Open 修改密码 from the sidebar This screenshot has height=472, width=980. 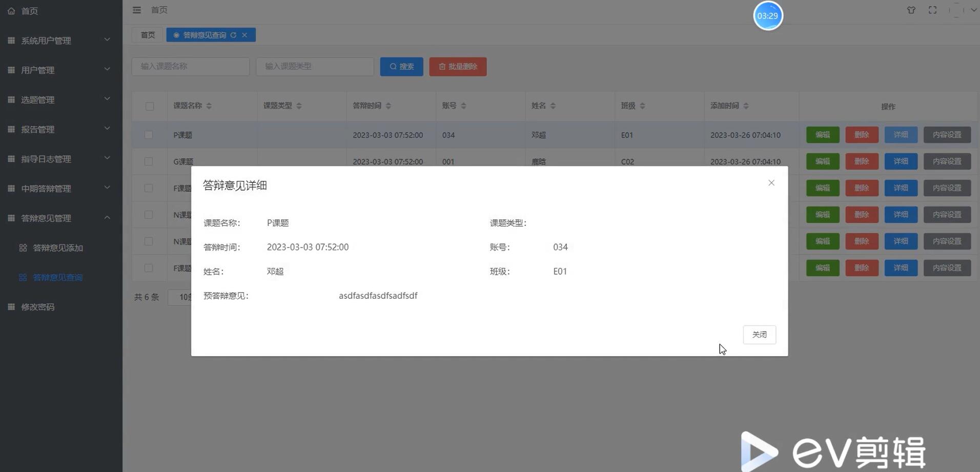(38, 306)
